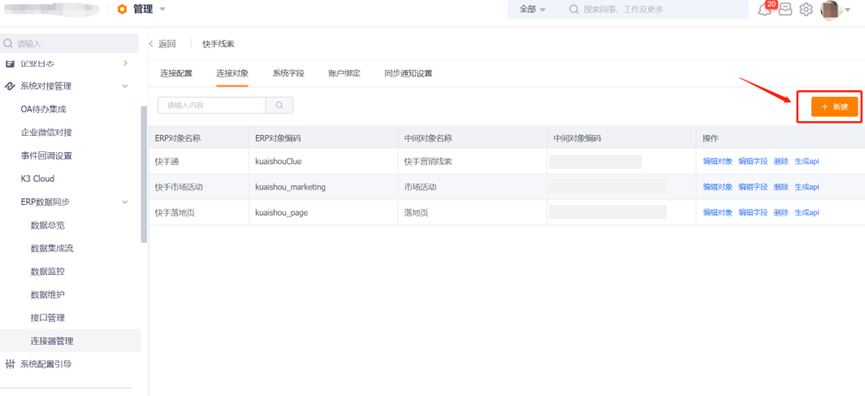Screen dimensions: 865x396
Task: Click 编辑对象 for 快手市场活动 row
Action: (718, 187)
